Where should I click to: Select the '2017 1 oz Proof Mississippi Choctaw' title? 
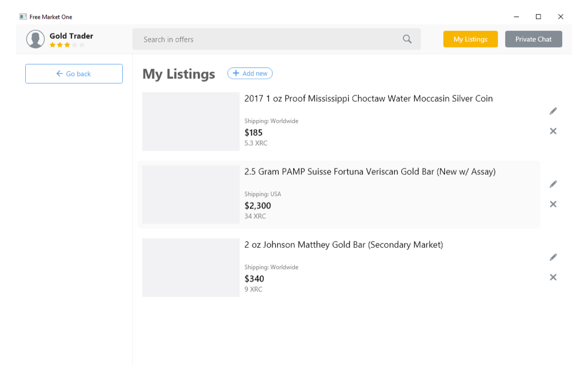click(x=368, y=99)
